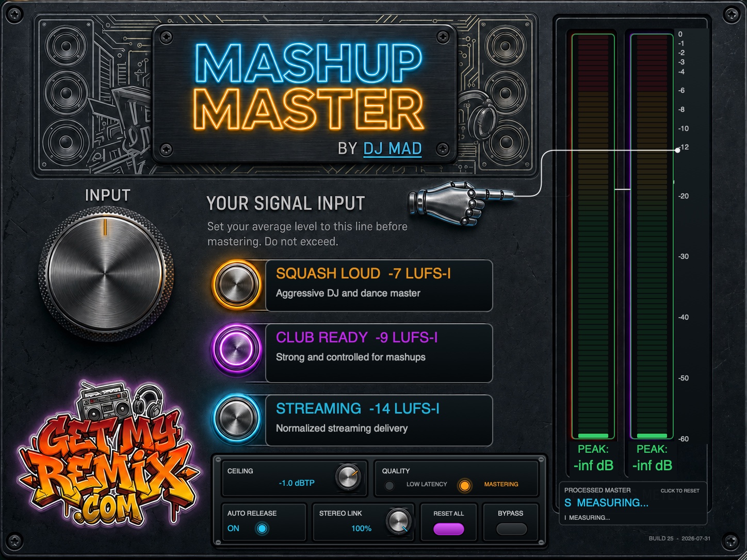Select the SQUASH LOUD orange preset button
This screenshot has height=560, width=747.
pos(237,285)
